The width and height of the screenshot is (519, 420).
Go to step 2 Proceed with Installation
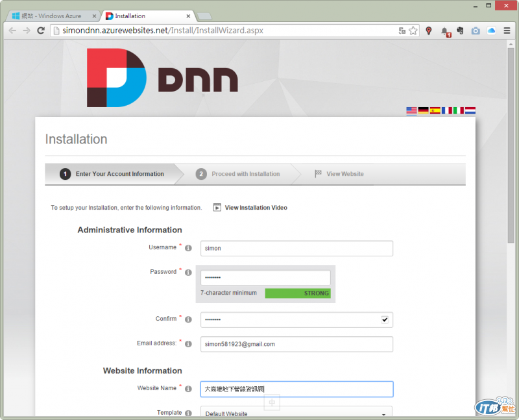237,174
